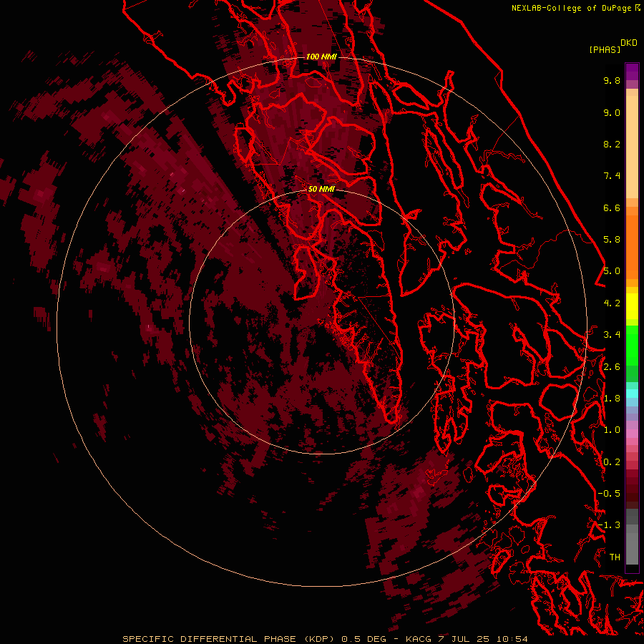This screenshot has height=644, width=644.
Task: Click the yellow segment of the color bar
Action: pos(632,306)
